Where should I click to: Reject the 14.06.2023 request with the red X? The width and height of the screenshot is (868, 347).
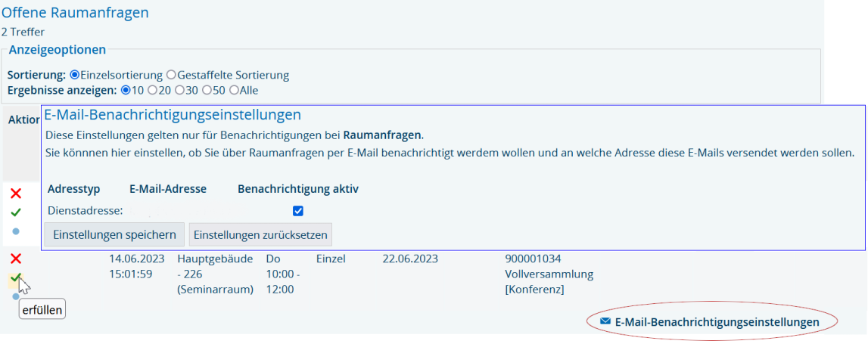(x=16, y=259)
